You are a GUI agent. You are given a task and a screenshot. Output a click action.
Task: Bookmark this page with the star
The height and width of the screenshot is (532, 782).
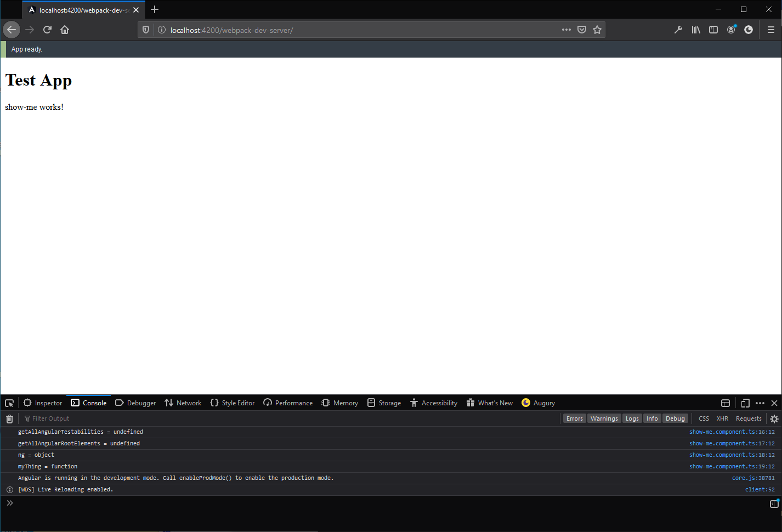[597, 30]
